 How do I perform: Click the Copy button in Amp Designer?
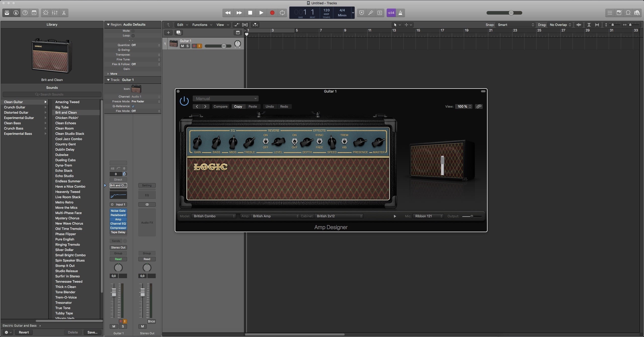pyautogui.click(x=238, y=107)
